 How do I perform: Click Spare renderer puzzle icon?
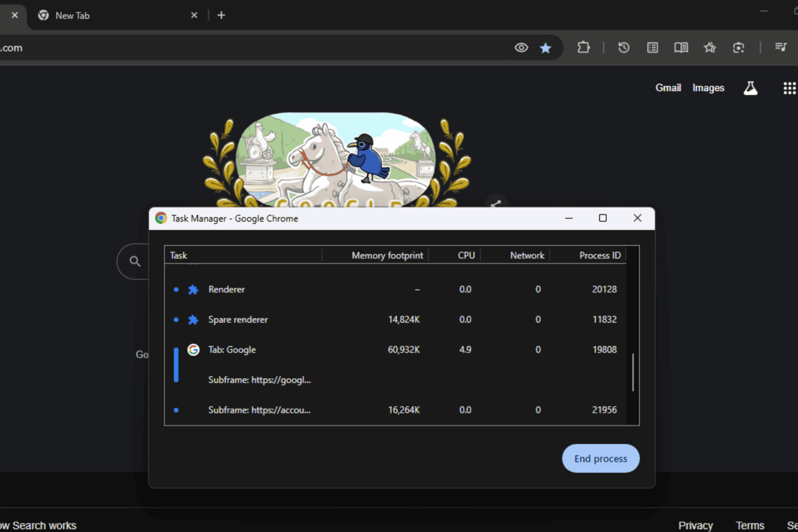tap(193, 320)
